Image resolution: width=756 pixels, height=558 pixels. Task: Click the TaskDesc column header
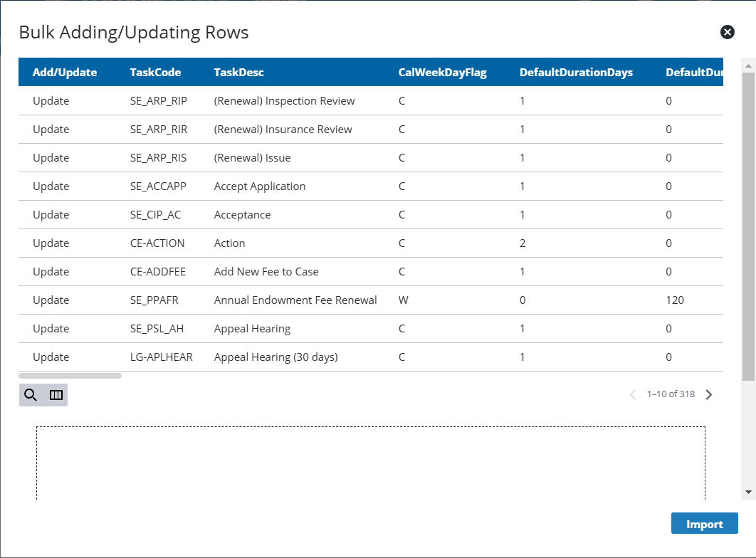[x=238, y=73]
